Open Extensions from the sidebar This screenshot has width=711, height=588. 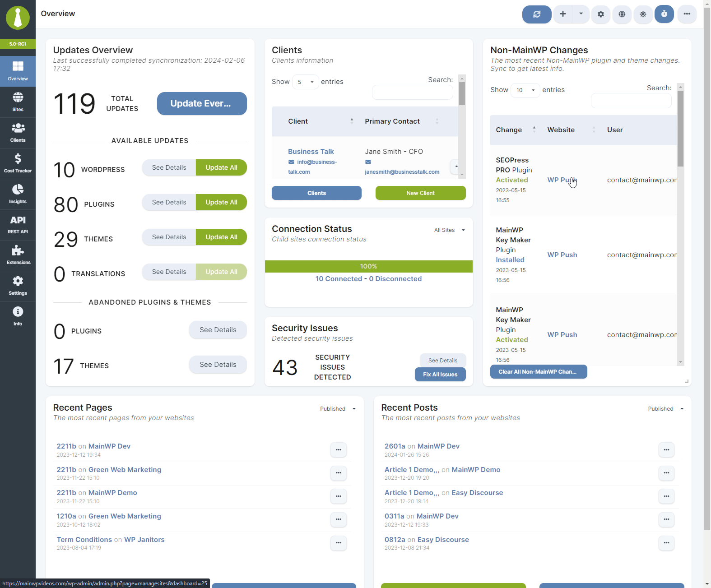tap(18, 255)
